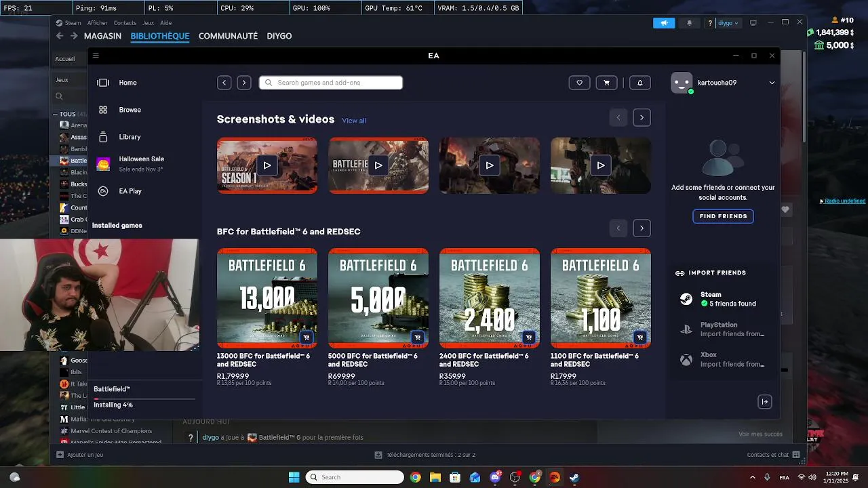Viewport: 868px width, 488px height.
Task: Add 13000 BFC bundle to cart
Action: coord(307,338)
